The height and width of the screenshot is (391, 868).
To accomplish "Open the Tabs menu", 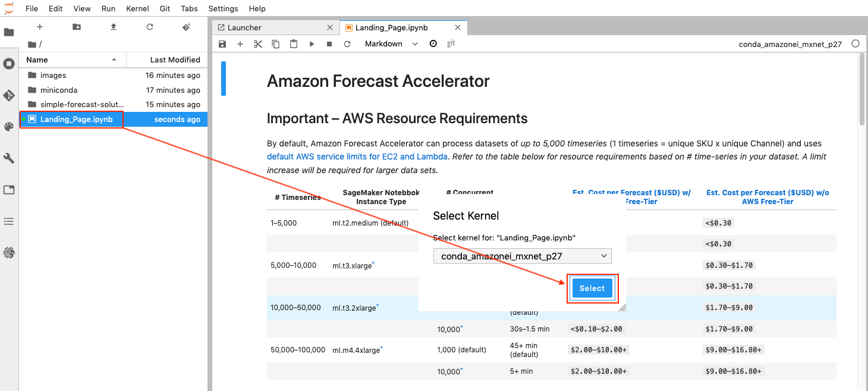I will click(x=190, y=8).
